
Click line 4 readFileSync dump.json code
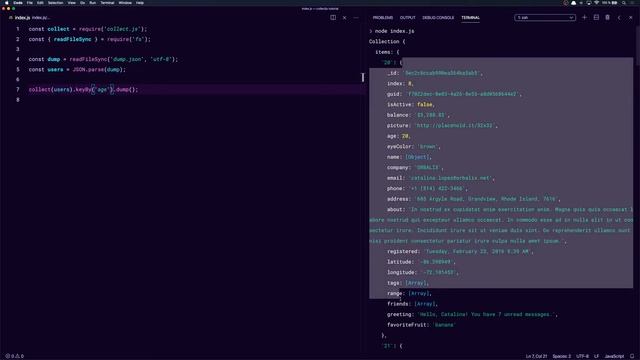103,59
